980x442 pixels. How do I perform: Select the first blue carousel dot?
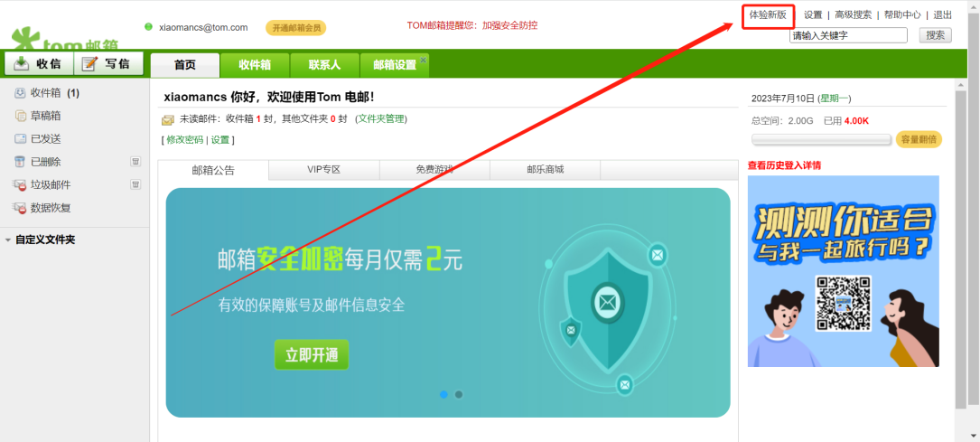coord(443,394)
